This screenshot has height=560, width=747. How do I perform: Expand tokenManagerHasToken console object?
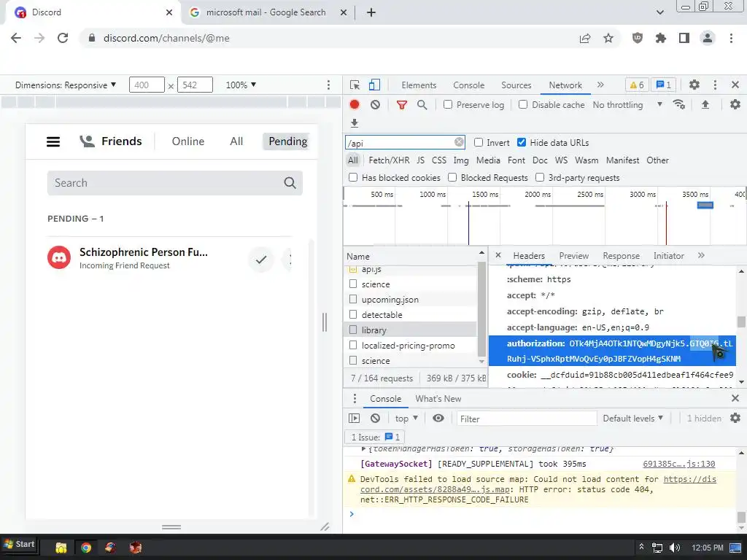pos(363,448)
